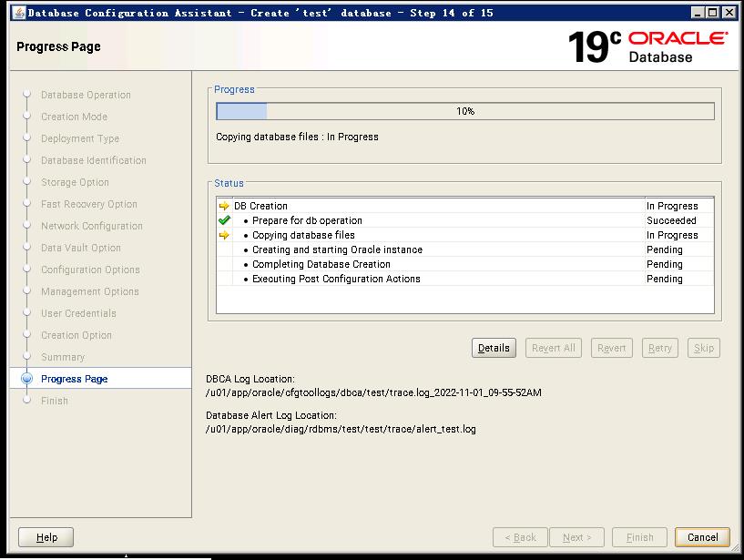Select Storage Option step in sidebar
Image resolution: width=744 pixels, height=560 pixels.
pos(75,182)
